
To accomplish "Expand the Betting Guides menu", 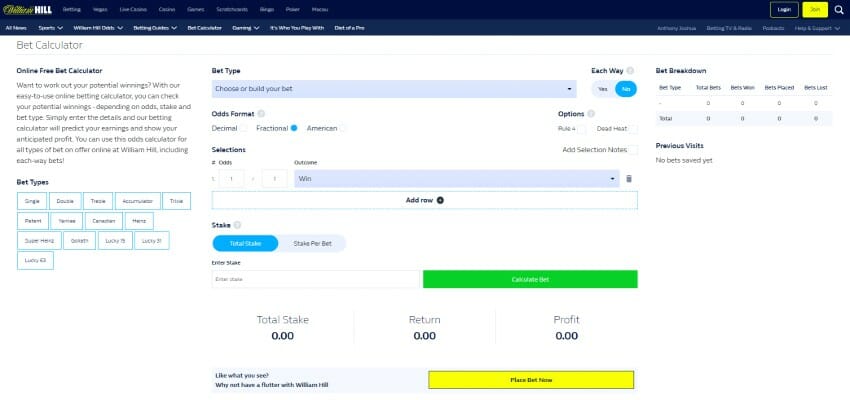I will pos(155,28).
